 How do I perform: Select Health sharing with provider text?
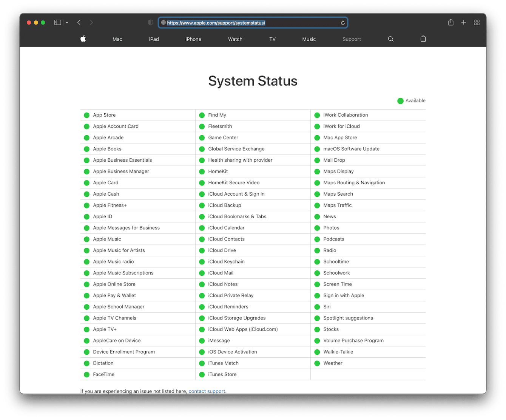[240, 160]
